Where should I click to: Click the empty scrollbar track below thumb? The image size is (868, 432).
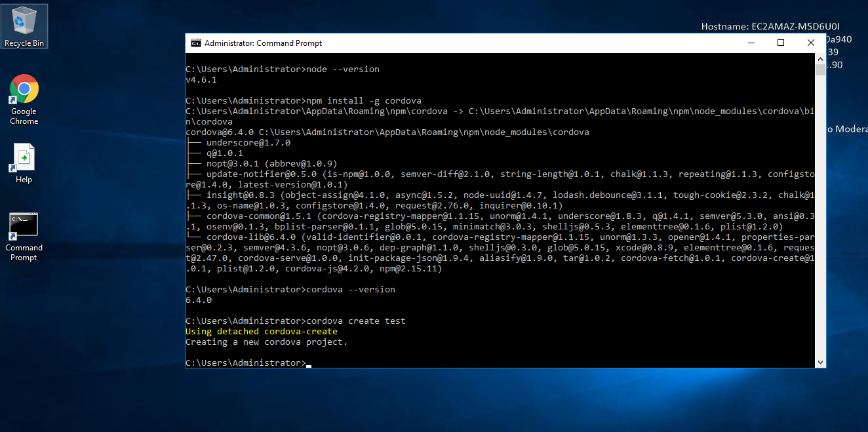point(820,216)
